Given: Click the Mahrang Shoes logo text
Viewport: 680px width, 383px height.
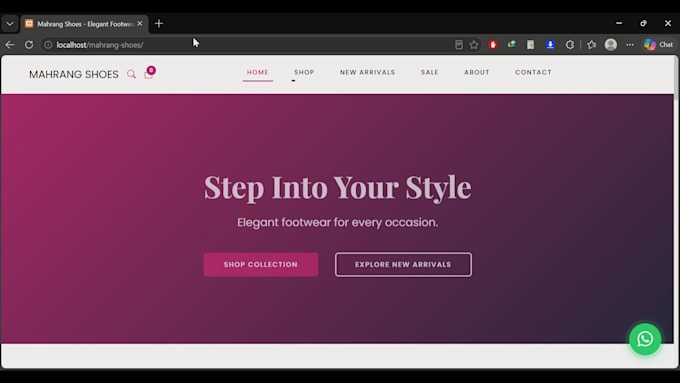Looking at the screenshot, I should coord(74,74).
